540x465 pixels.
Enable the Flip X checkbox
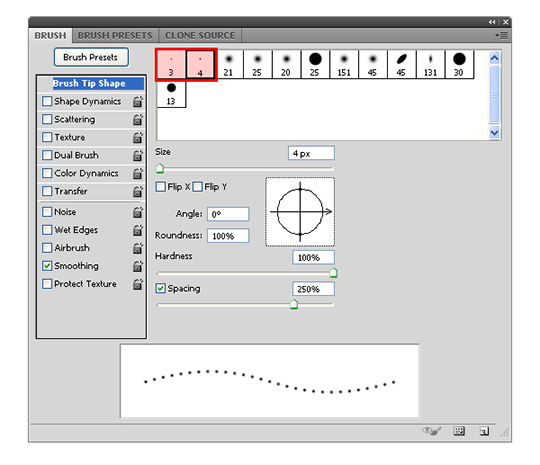tap(160, 187)
